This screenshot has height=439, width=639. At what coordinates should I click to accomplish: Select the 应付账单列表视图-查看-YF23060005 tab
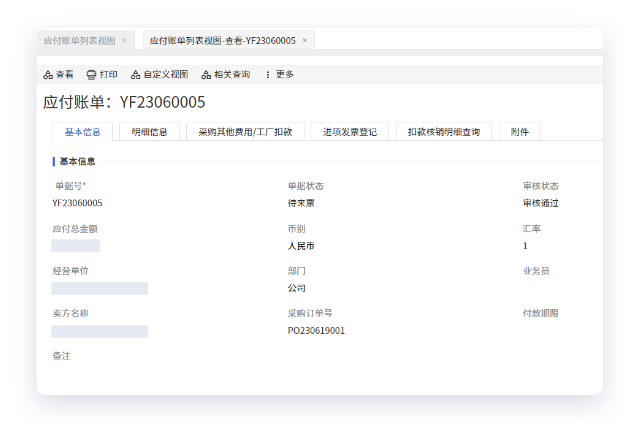tap(222, 41)
